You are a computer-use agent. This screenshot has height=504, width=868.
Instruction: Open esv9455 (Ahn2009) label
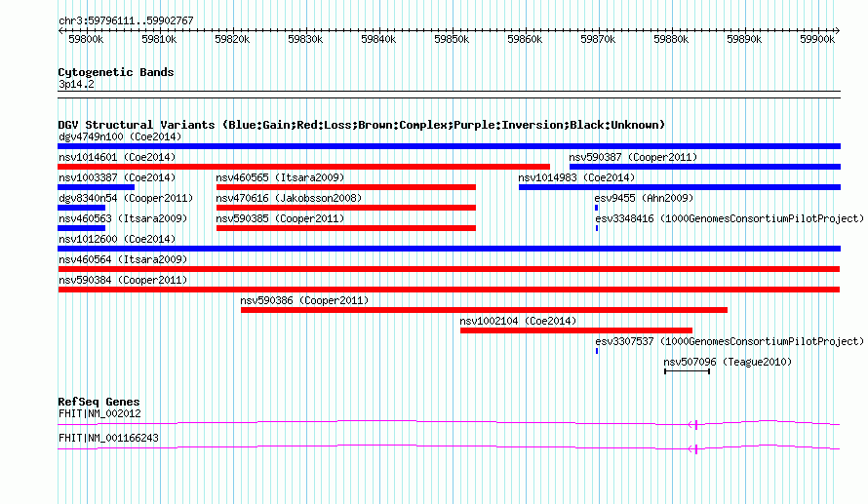tap(644, 198)
